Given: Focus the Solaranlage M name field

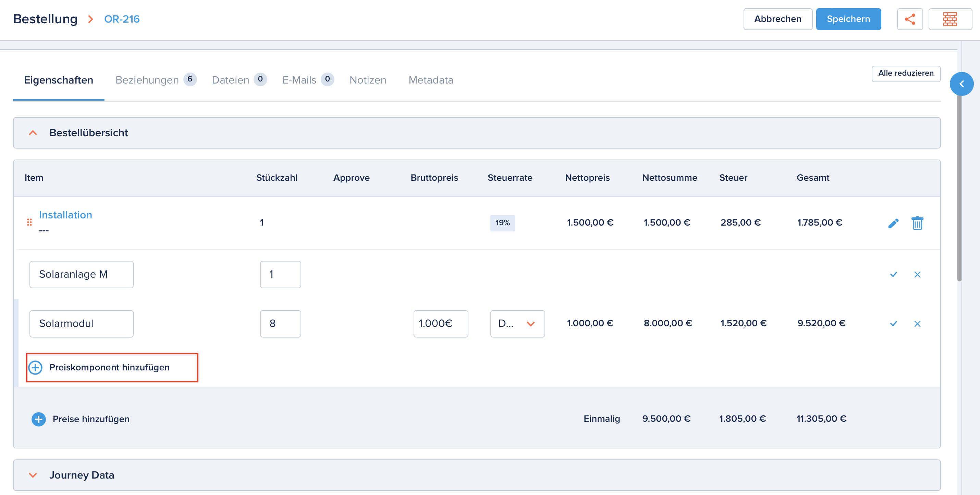Looking at the screenshot, I should click(82, 275).
